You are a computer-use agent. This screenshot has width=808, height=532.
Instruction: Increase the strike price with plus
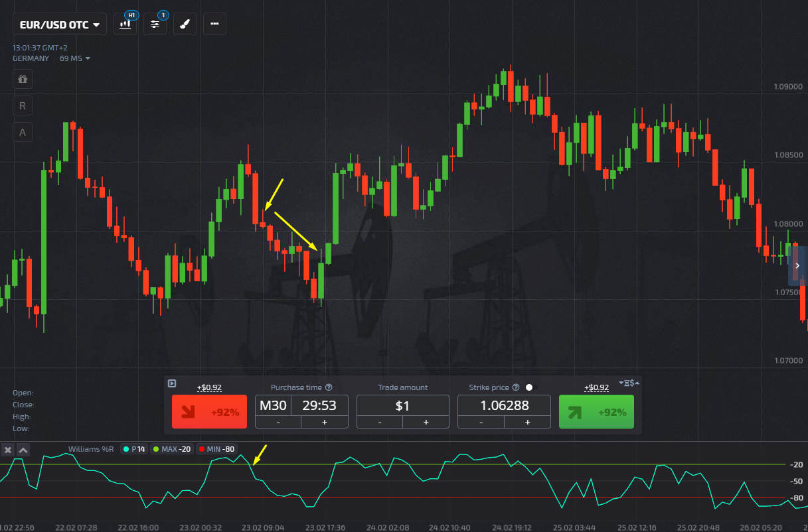(x=527, y=422)
